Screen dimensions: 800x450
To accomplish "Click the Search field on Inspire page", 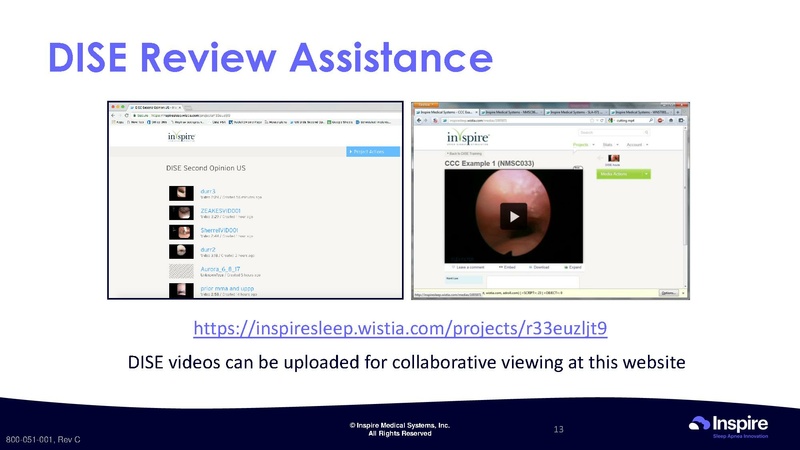I will click(x=610, y=132).
